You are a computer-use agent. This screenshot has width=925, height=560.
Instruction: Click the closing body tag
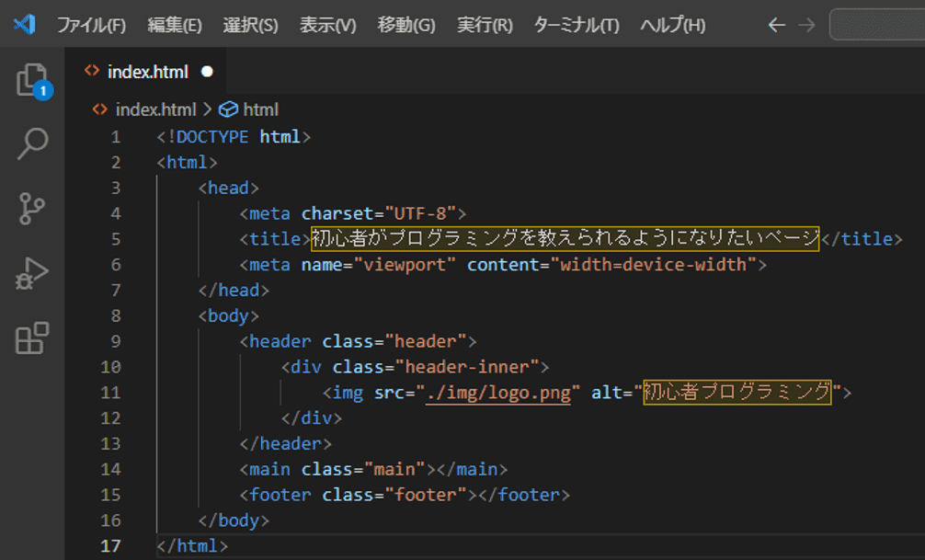tap(234, 520)
